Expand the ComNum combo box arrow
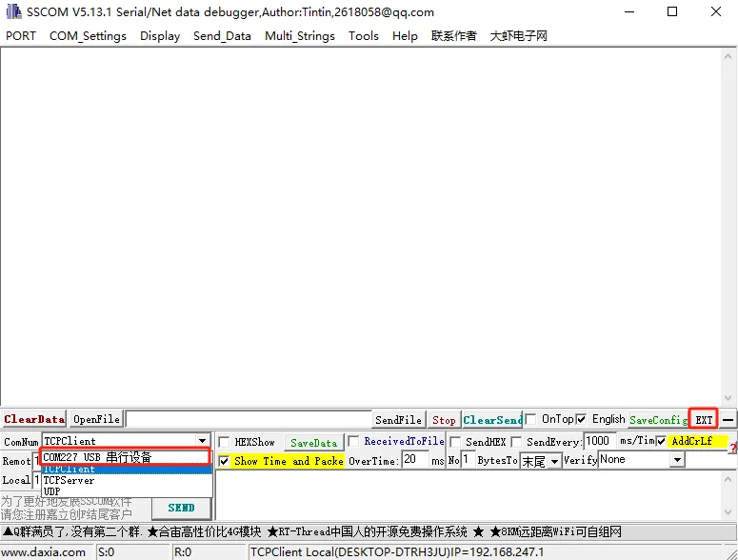The image size is (738, 560). point(202,442)
